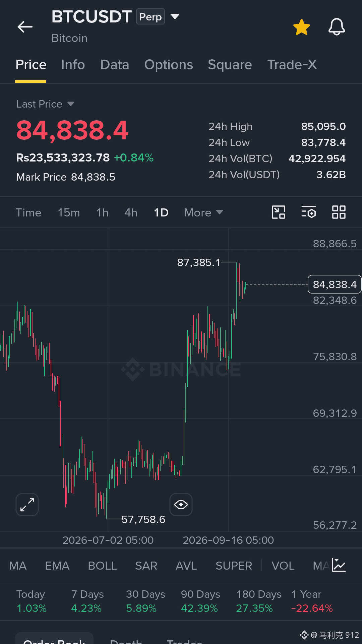This screenshot has width=362, height=644.
Task: Switch to the Trade-X tab
Action: point(292,65)
